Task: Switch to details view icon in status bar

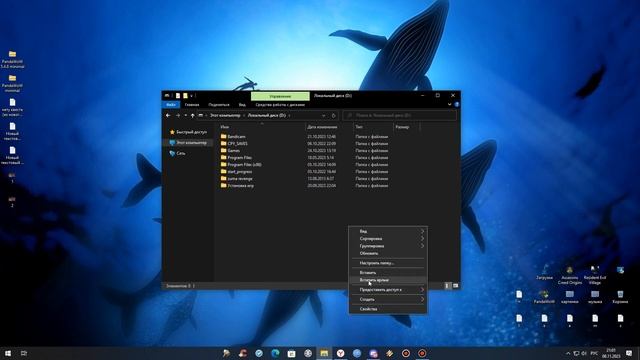Action: pyautogui.click(x=447, y=286)
